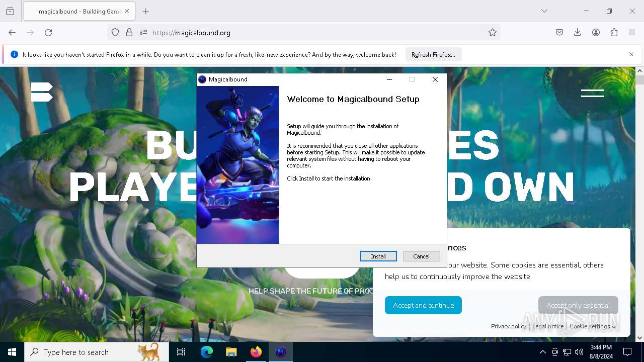Viewport: 644px width, 362px height.
Task: Click the notification info icon
Action: point(14,54)
